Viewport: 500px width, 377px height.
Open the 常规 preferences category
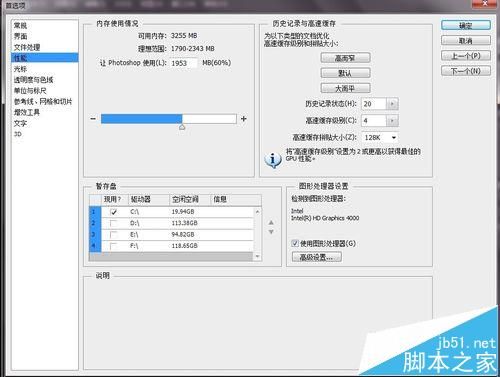point(20,26)
